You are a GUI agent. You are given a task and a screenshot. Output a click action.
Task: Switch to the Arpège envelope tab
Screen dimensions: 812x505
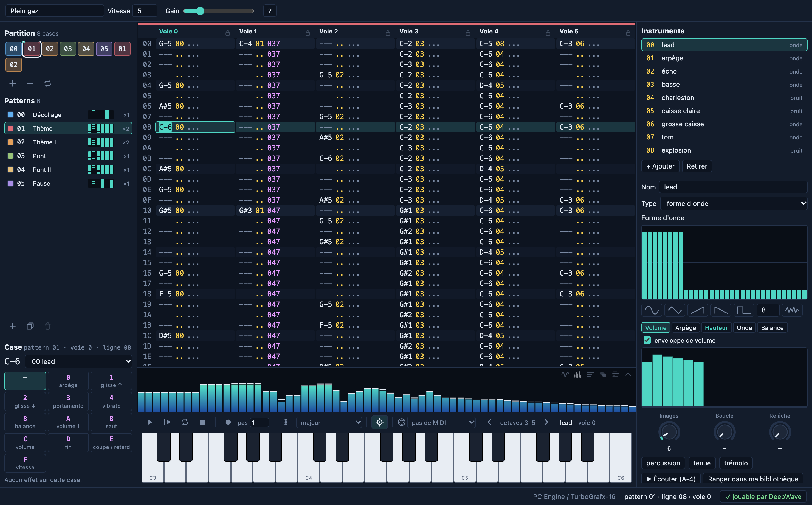pyautogui.click(x=686, y=328)
